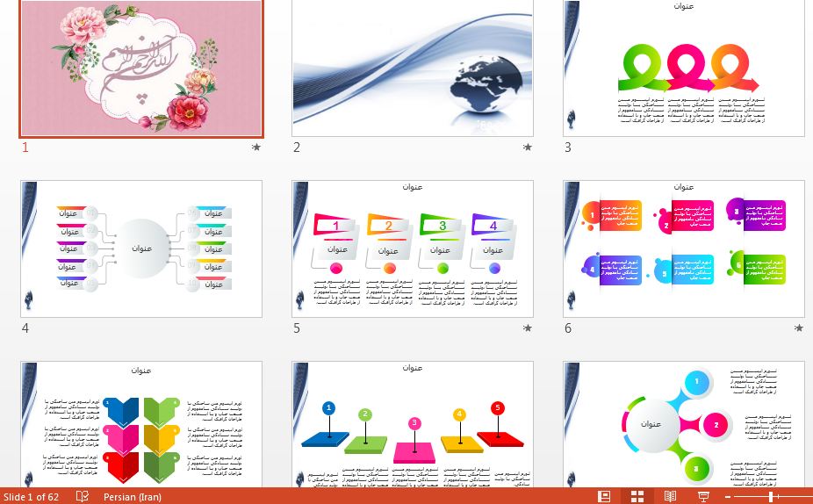Select the slide with numbered platform pins
813x504 pixels.
tap(413, 424)
